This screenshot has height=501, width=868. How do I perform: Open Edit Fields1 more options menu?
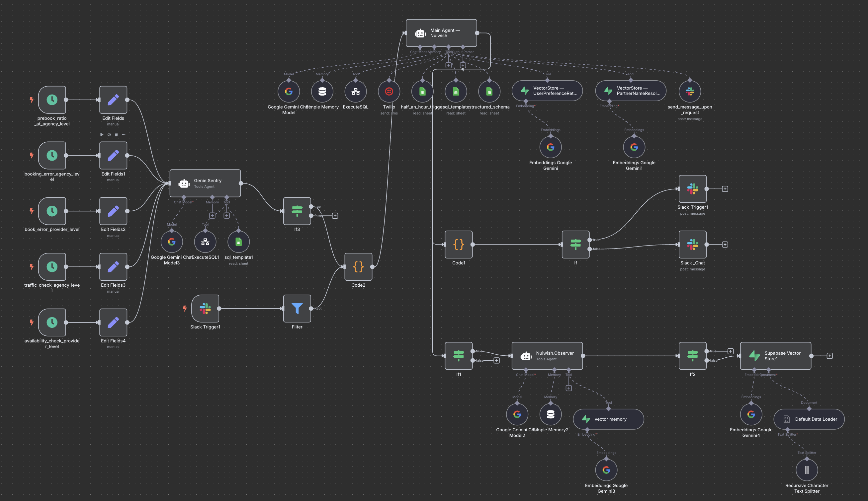click(123, 135)
